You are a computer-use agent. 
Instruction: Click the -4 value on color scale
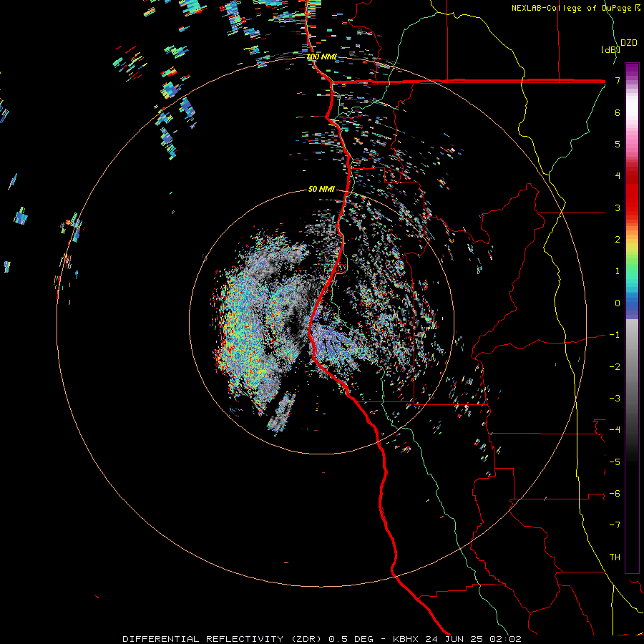click(615, 430)
